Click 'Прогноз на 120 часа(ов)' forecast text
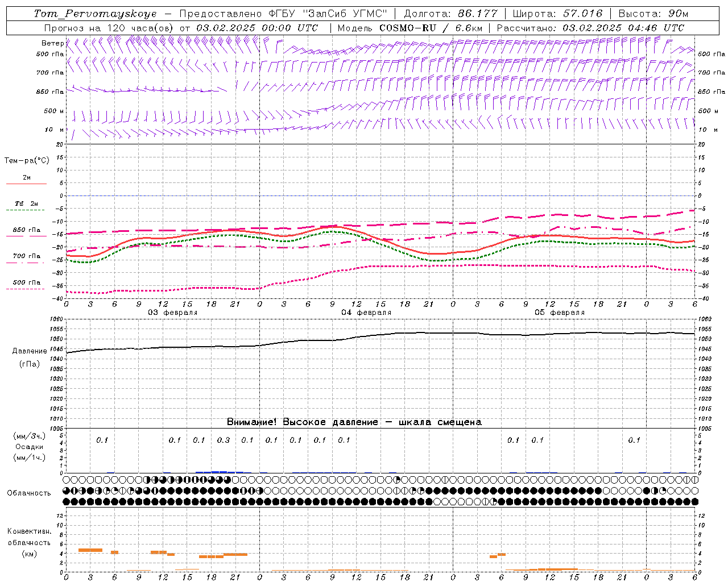The width and height of the screenshot is (728, 582). pos(109,28)
